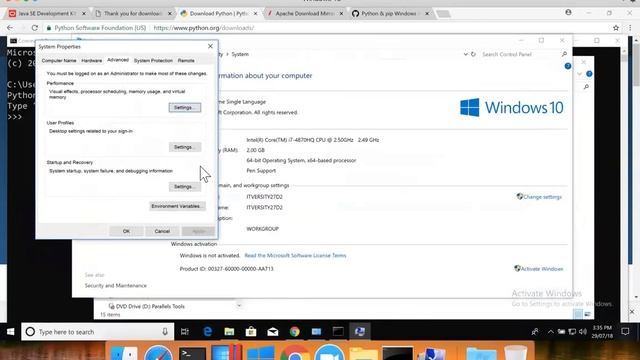Viewport: 640px width, 360px height.
Task: Expand the File Explorer ribbon chevron
Action: pos(580,74)
